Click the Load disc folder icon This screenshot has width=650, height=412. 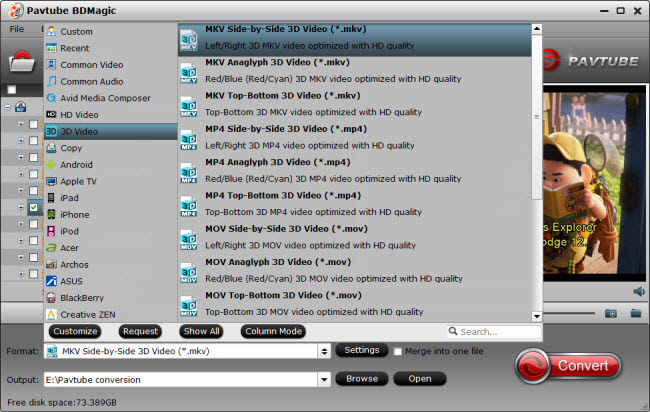[22, 61]
